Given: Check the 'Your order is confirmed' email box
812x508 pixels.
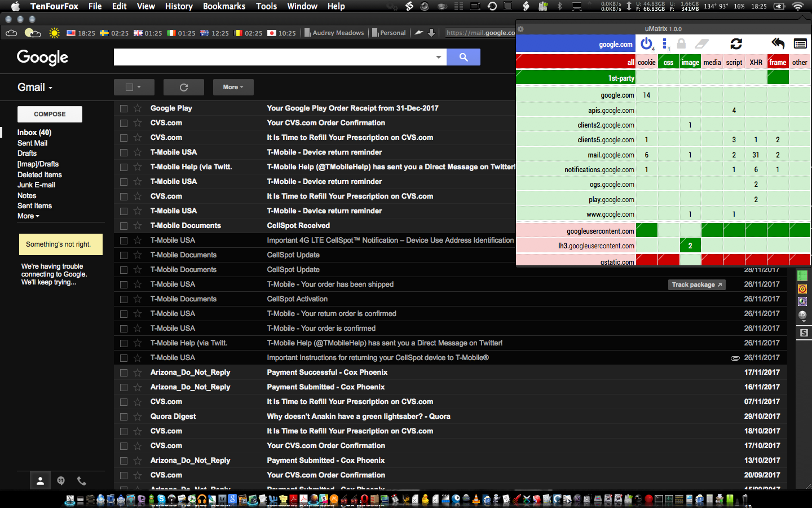Looking at the screenshot, I should click(123, 329).
